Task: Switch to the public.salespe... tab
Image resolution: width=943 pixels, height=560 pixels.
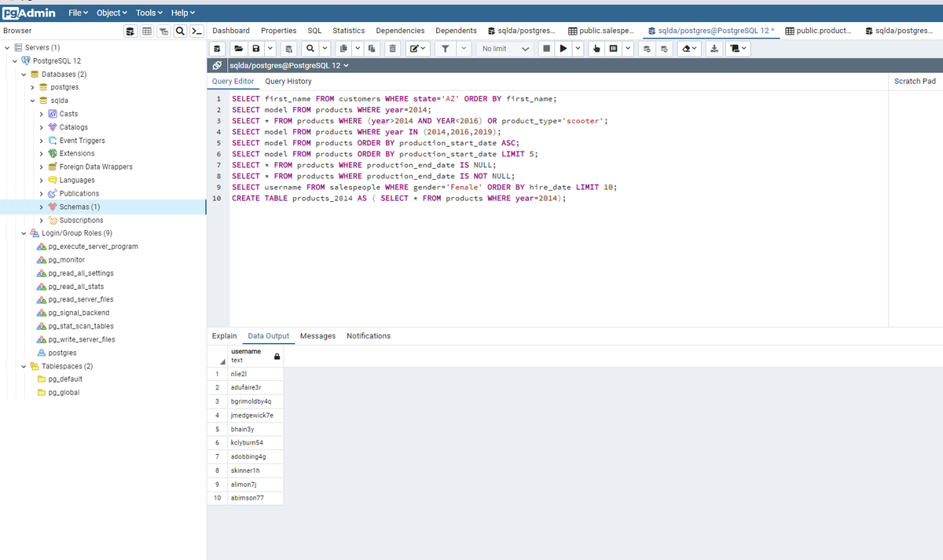Action: coord(602,31)
